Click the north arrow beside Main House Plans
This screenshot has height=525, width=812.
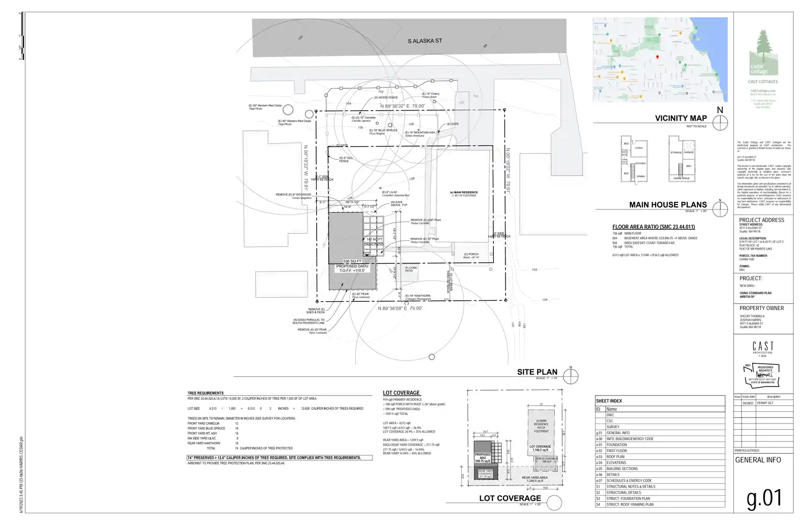720,208
